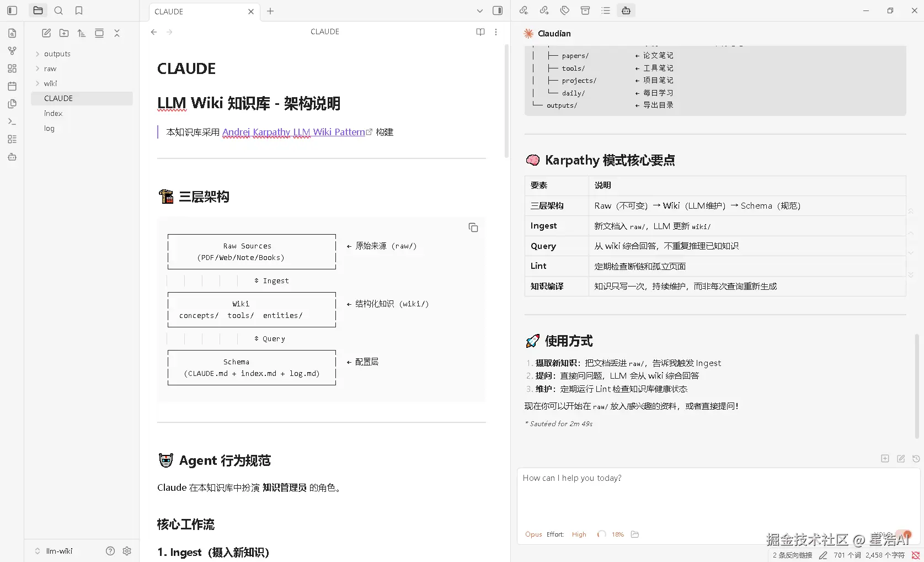
Task: Open the command palette from the ribbon
Action: pyautogui.click(x=12, y=121)
